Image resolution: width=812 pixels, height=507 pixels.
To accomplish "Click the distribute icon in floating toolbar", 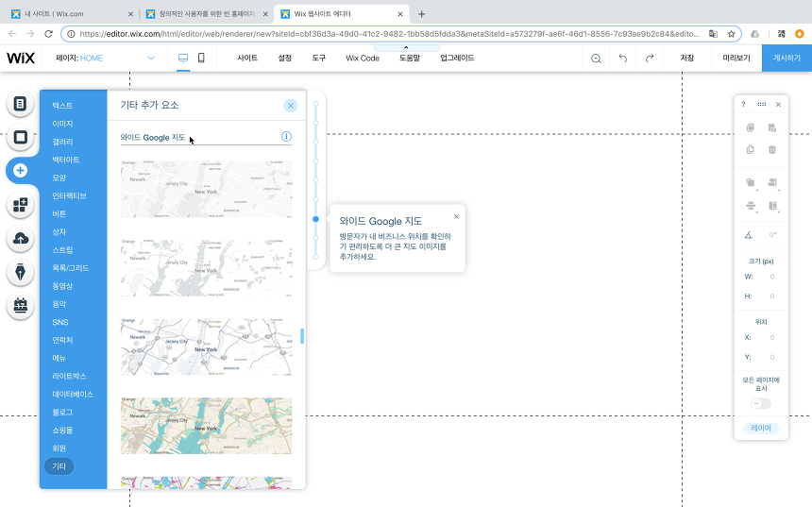I will tap(751, 206).
